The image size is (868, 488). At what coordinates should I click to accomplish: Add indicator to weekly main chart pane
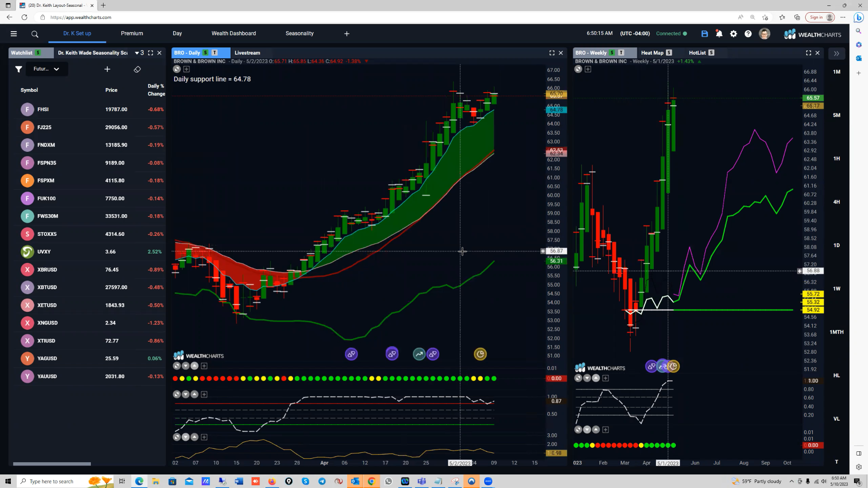(x=588, y=69)
